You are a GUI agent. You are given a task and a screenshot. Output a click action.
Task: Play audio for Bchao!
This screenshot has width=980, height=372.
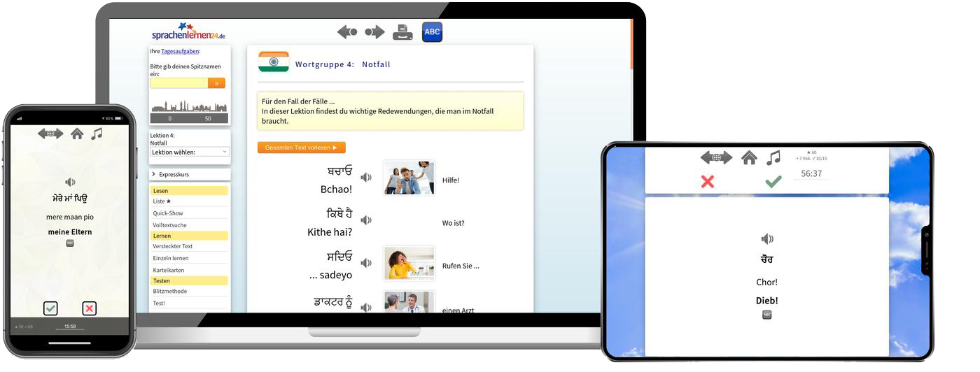[365, 178]
